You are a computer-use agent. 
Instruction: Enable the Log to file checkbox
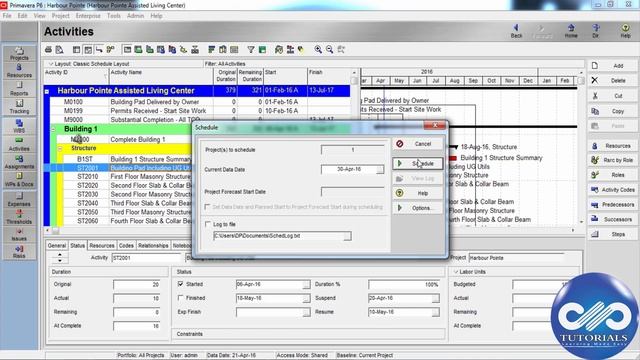208,224
